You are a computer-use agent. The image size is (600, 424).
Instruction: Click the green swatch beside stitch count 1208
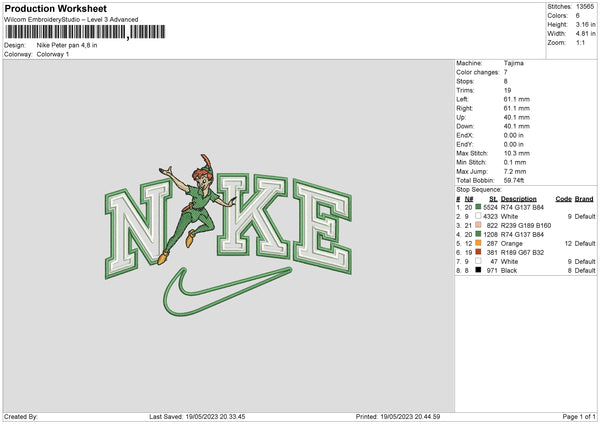point(478,234)
